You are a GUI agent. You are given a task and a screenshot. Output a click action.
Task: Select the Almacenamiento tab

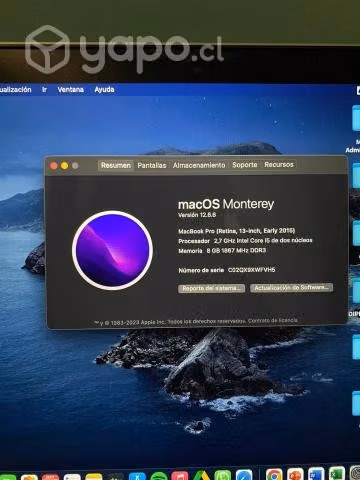coord(199,165)
